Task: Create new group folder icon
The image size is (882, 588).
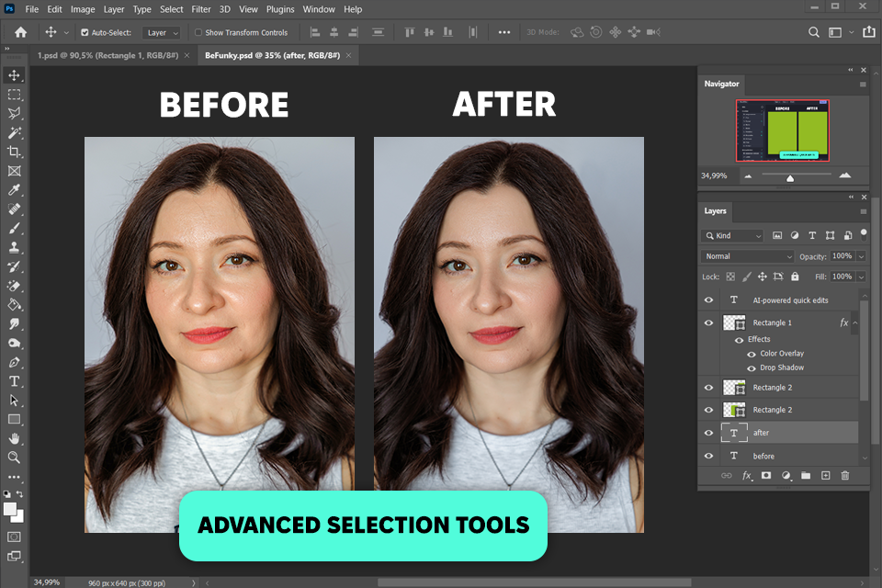Action: 806,476
